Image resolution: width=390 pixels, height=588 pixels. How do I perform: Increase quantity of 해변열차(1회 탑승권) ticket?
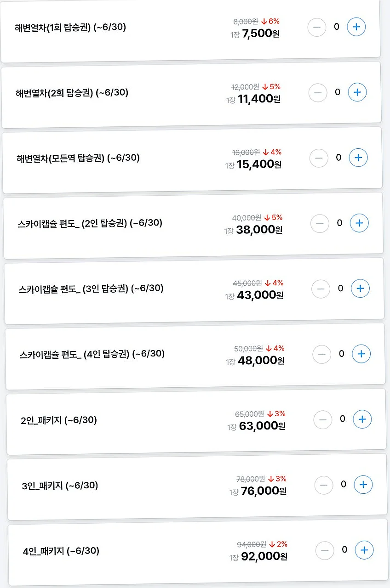[x=356, y=27]
